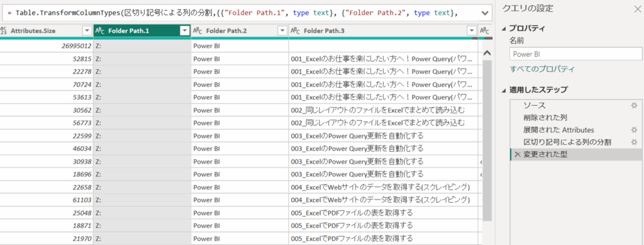The height and width of the screenshot is (245, 644).
Task: Select cell with size 18871
Action: [x=47, y=225]
